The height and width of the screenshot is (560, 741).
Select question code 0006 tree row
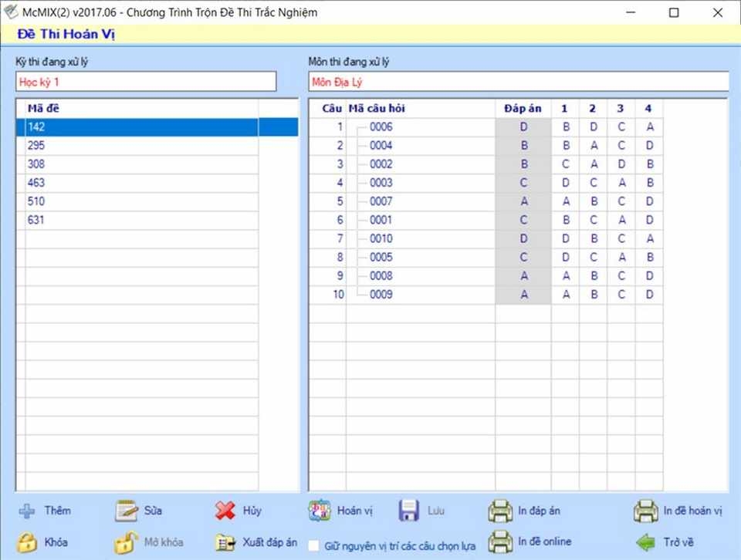381,127
